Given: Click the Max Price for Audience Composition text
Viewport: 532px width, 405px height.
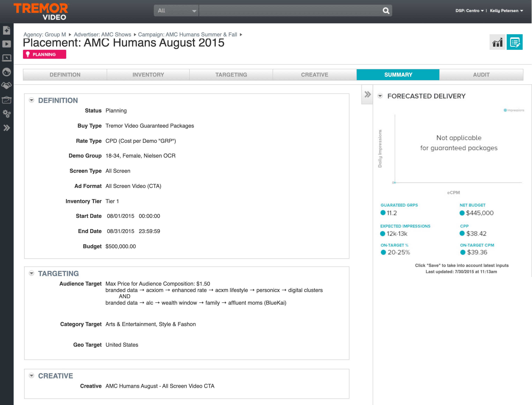Looking at the screenshot, I should 158,284.
